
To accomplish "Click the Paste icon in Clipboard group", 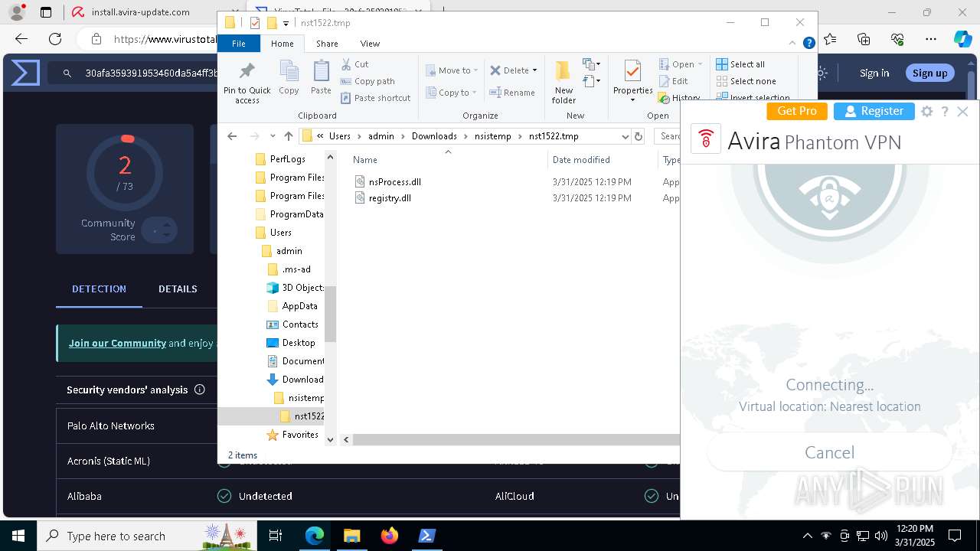I will 321,72.
